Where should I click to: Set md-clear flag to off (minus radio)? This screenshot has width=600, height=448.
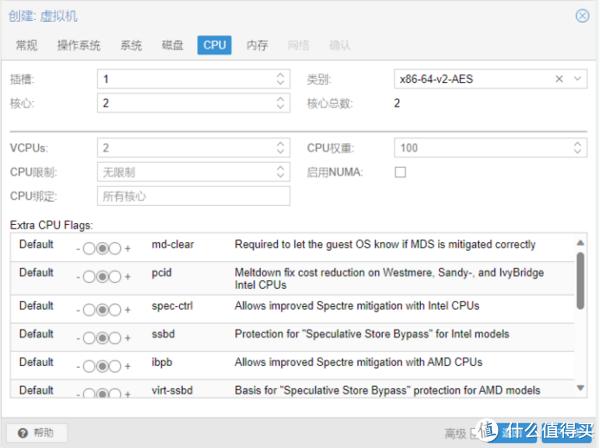[89, 249]
